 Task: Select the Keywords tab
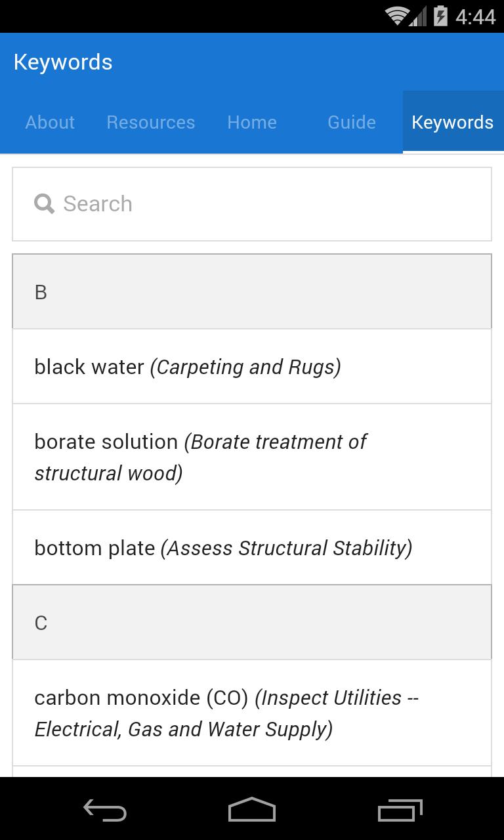(x=453, y=123)
